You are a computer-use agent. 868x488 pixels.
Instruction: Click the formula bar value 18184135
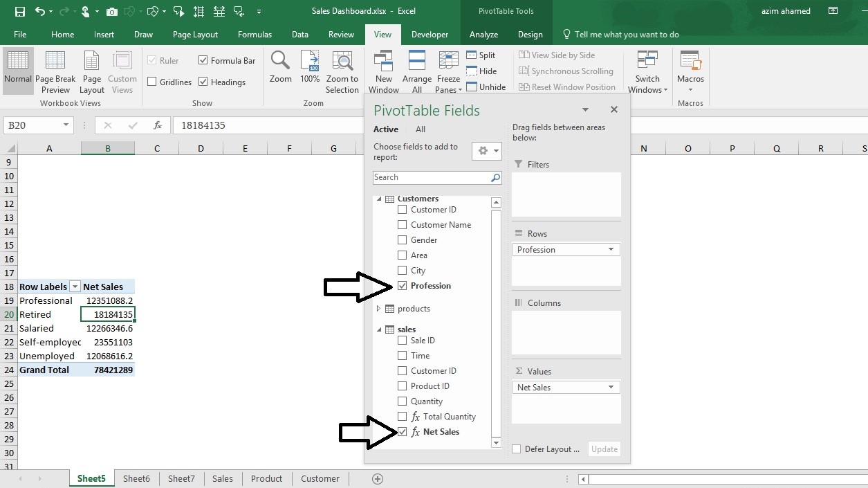(203, 125)
